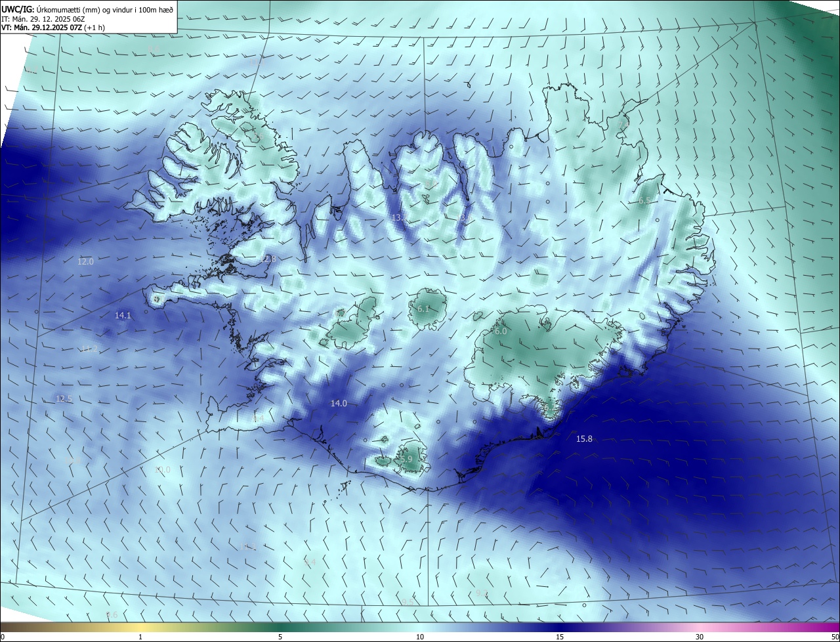Click the legend tick label 30

700,637
